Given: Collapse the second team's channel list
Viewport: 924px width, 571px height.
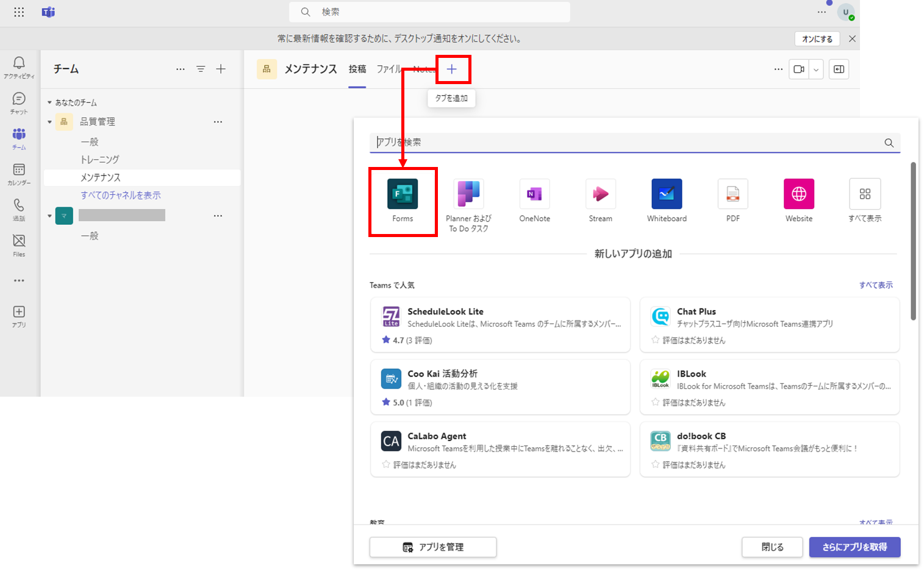Looking at the screenshot, I should [49, 216].
